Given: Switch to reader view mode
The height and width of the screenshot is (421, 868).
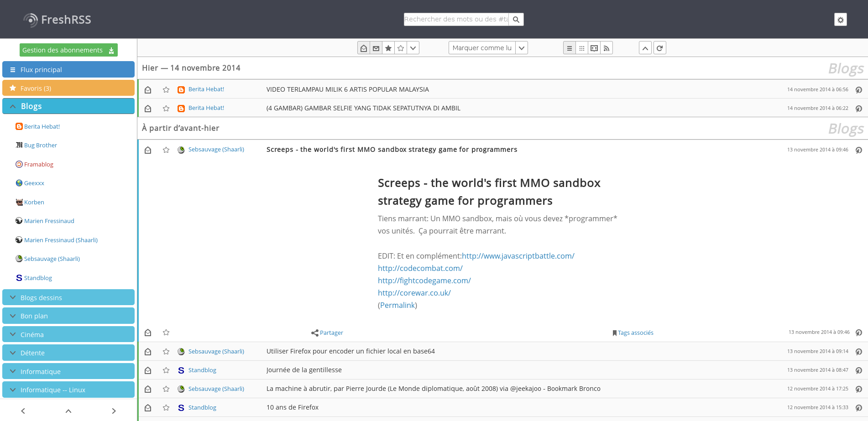Looking at the screenshot, I should pyautogui.click(x=594, y=48).
